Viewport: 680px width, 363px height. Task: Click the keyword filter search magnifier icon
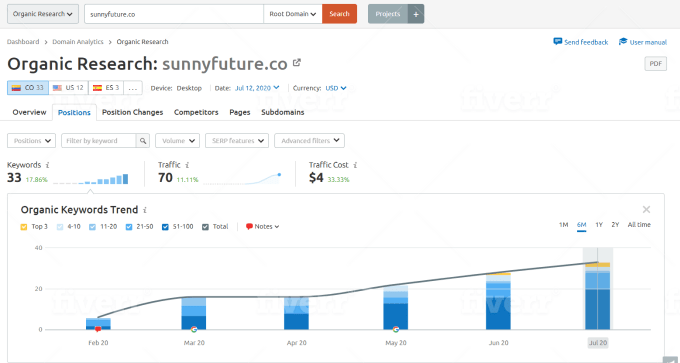tap(143, 141)
